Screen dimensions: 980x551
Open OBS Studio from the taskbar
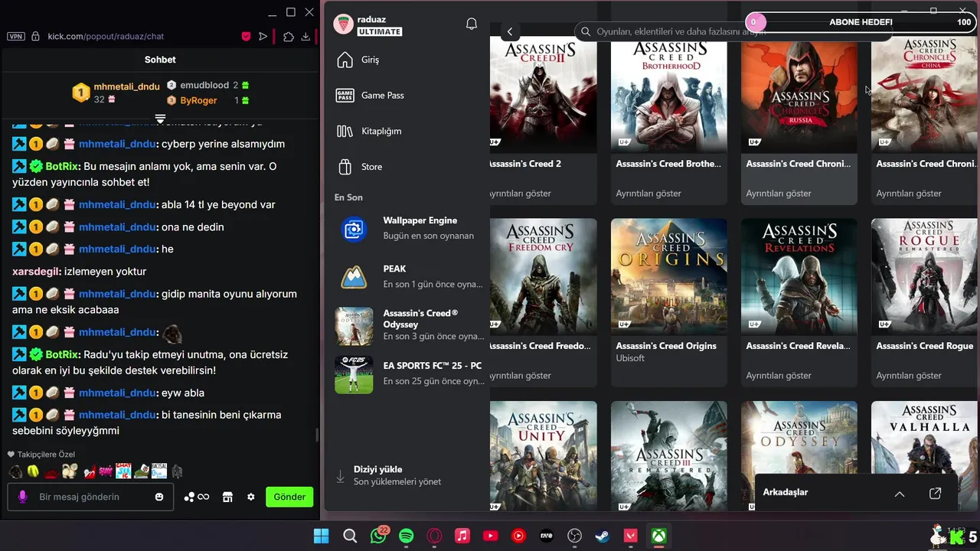click(x=575, y=536)
